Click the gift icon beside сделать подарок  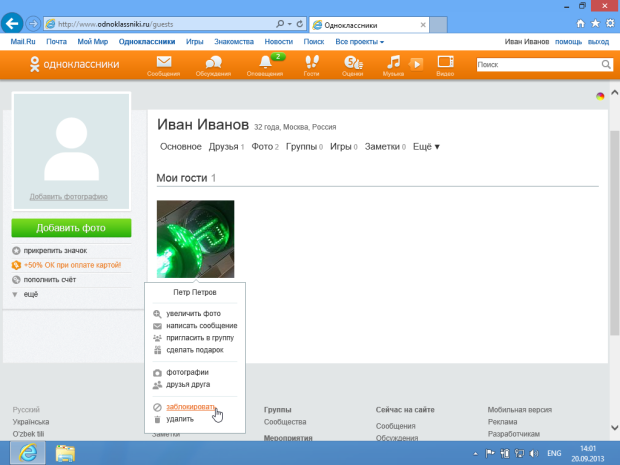(157, 350)
